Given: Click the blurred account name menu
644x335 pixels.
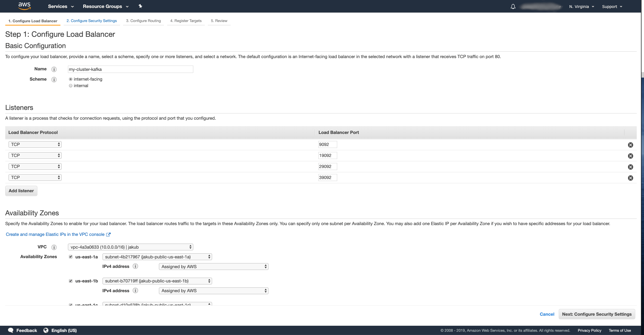Looking at the screenshot, I should coord(541,7).
